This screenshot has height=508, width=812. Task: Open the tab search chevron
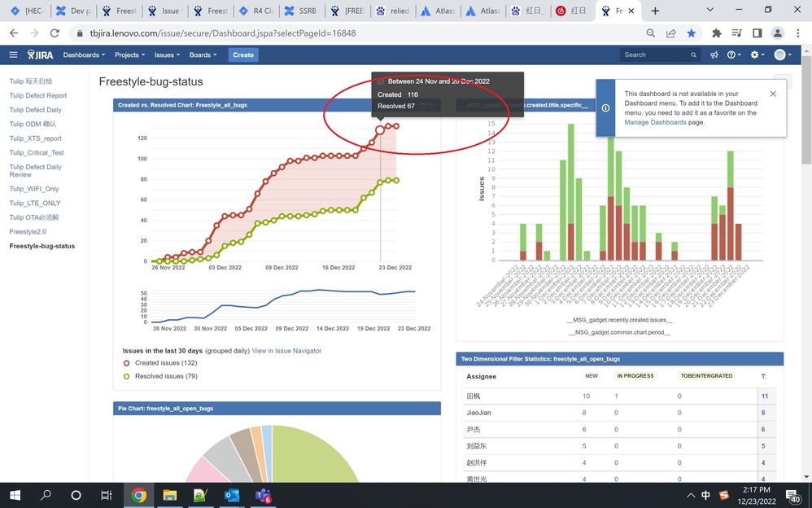(710, 10)
